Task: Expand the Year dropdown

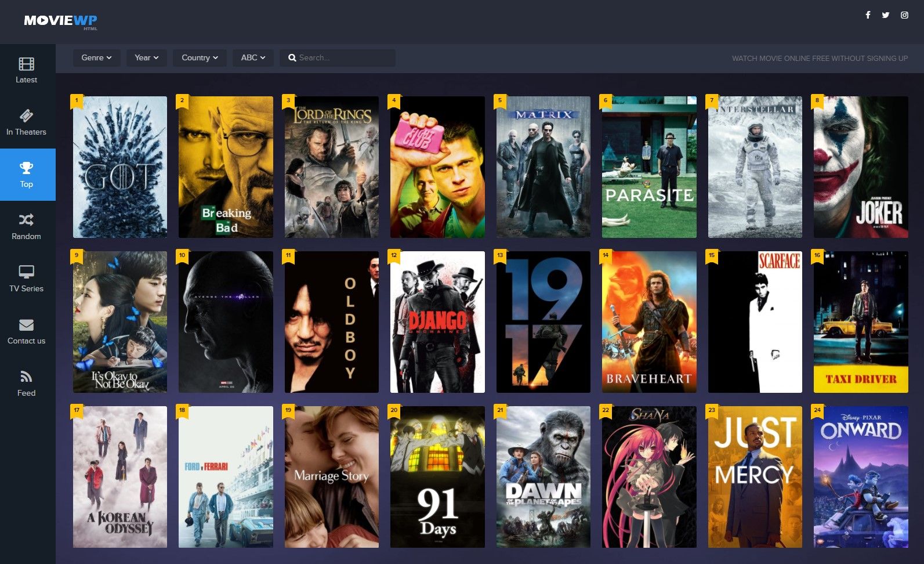Action: tap(146, 57)
